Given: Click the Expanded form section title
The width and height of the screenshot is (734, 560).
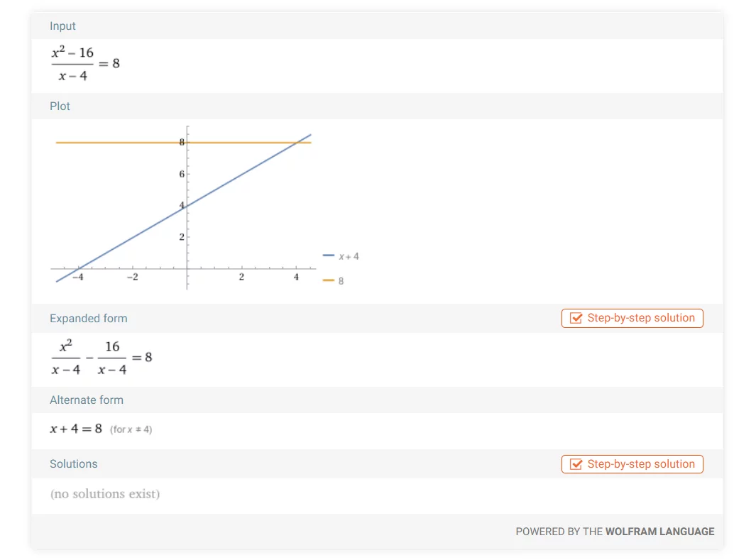Looking at the screenshot, I should pyautogui.click(x=89, y=319).
